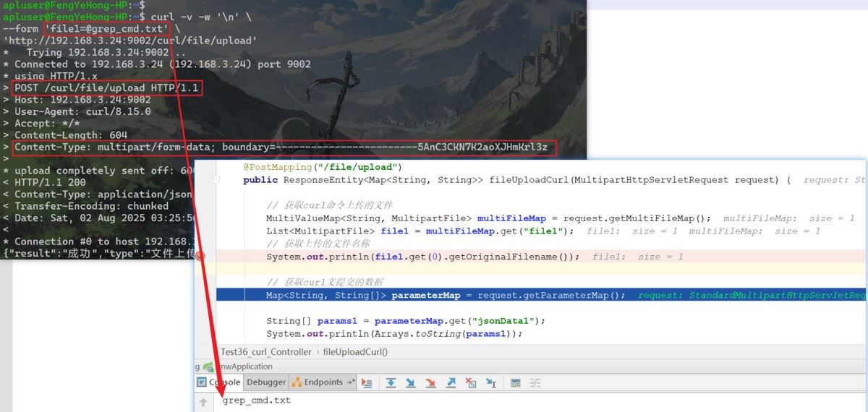Click the Step Into debug icon

[411, 383]
